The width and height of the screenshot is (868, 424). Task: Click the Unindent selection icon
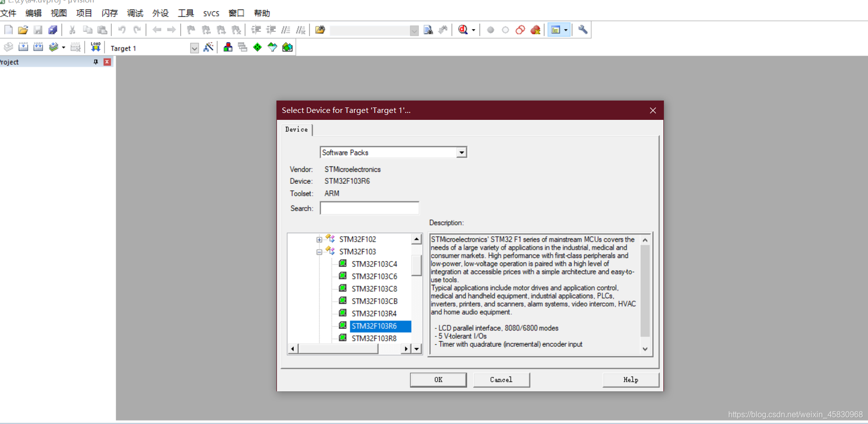(271, 30)
